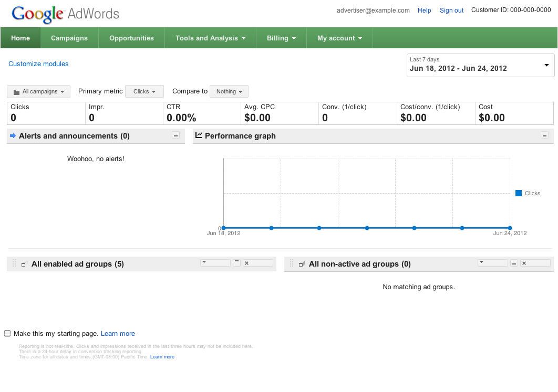The height and width of the screenshot is (392, 558).
Task: Minimize the Alerts and announcements module
Action: (x=176, y=136)
